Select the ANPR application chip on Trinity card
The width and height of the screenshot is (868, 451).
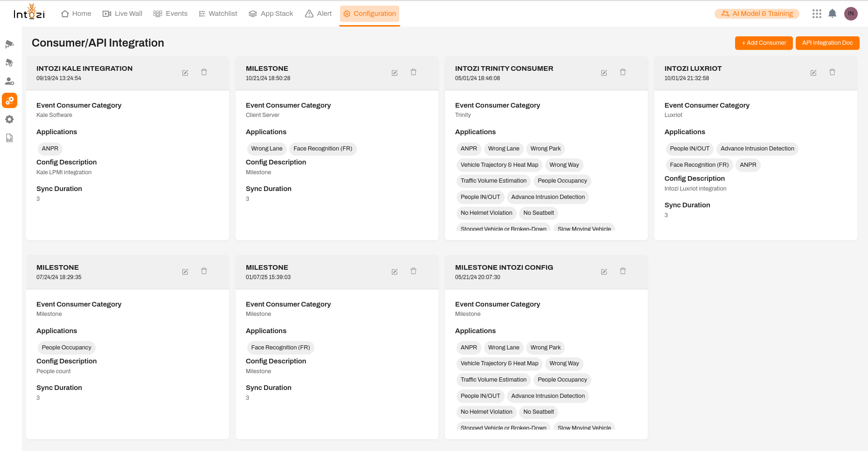click(469, 149)
